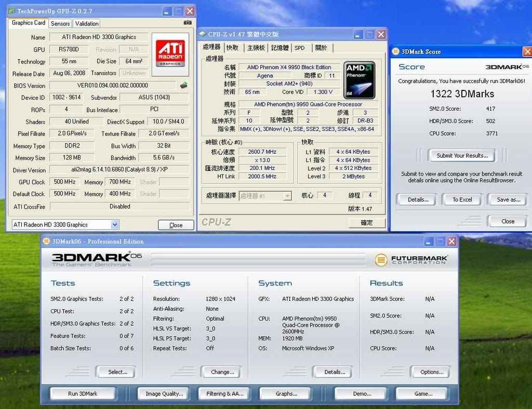532x409 pixels.
Task: Click the OS value Microsoft Windows XP
Action: pos(308,348)
